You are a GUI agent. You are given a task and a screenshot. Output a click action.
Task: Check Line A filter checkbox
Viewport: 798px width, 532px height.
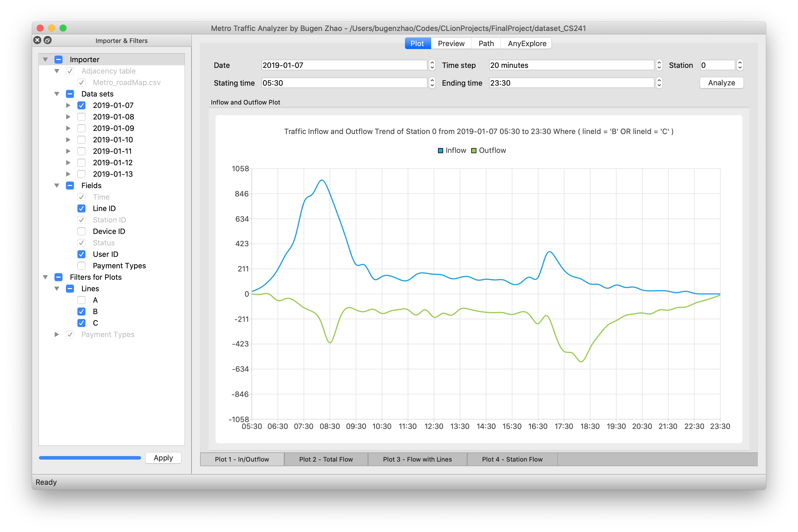(x=81, y=300)
